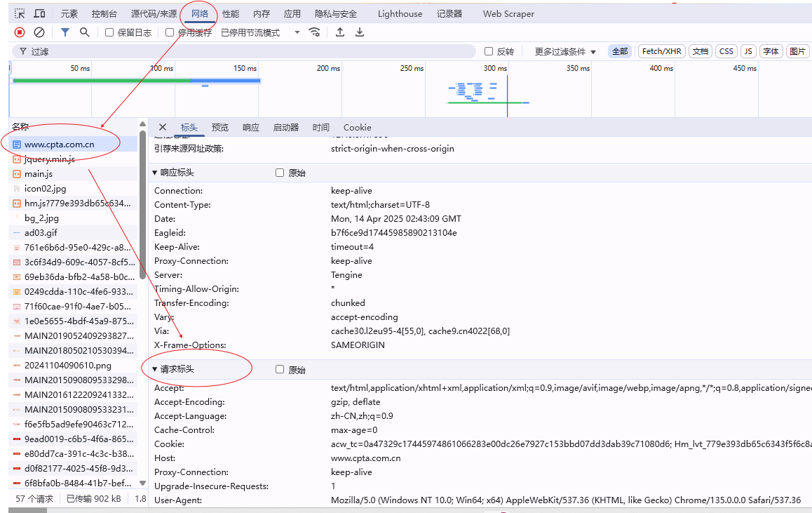
Task: Stop recording network log
Action: click(x=20, y=32)
